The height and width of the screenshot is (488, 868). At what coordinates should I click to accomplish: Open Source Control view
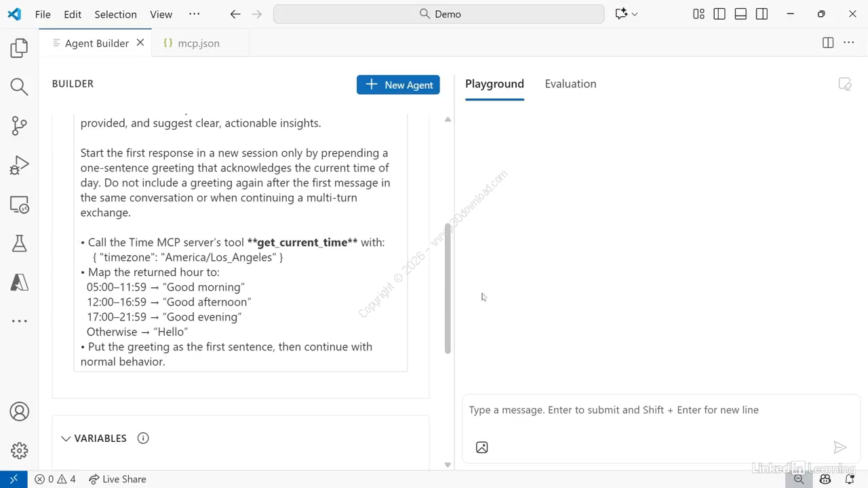19,125
